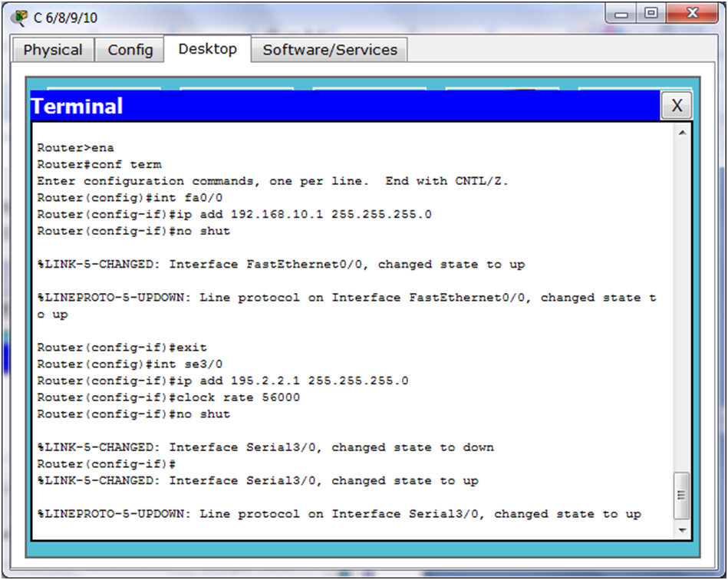Close the Terminal panel with X
Screen dimensions: 728x580
pos(677,105)
